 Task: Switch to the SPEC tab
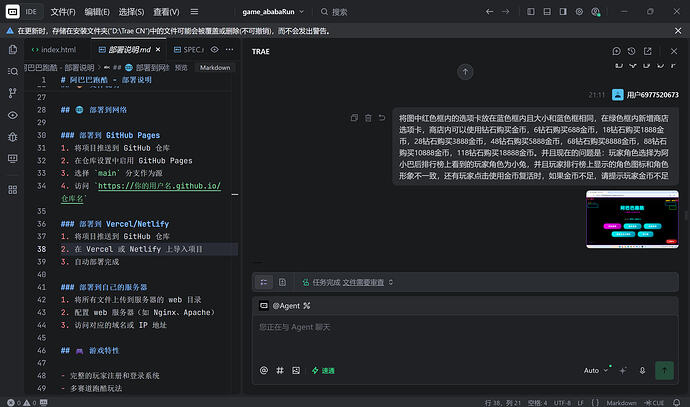189,50
